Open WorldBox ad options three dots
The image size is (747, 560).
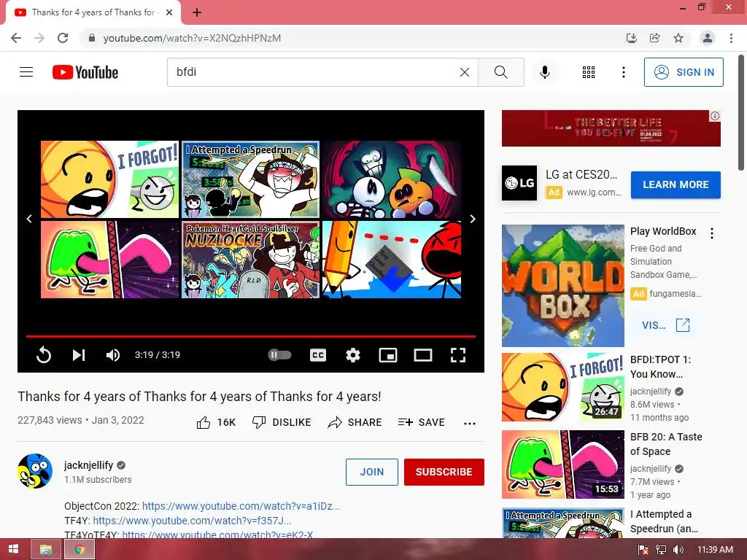[x=712, y=233]
